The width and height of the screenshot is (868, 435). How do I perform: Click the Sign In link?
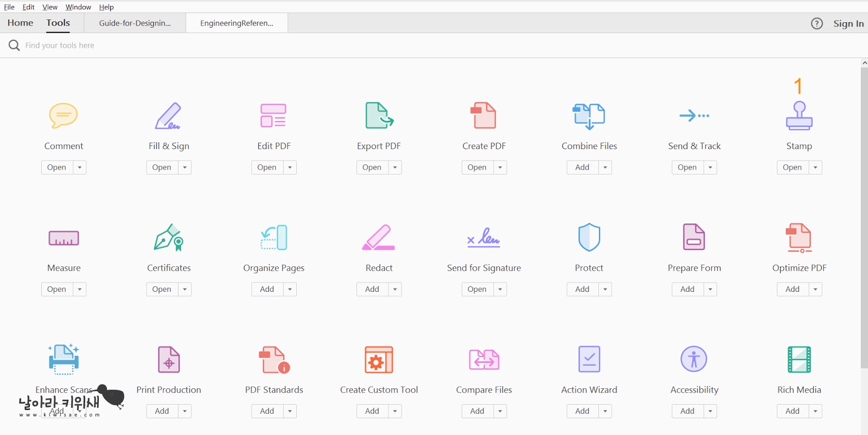click(x=848, y=23)
